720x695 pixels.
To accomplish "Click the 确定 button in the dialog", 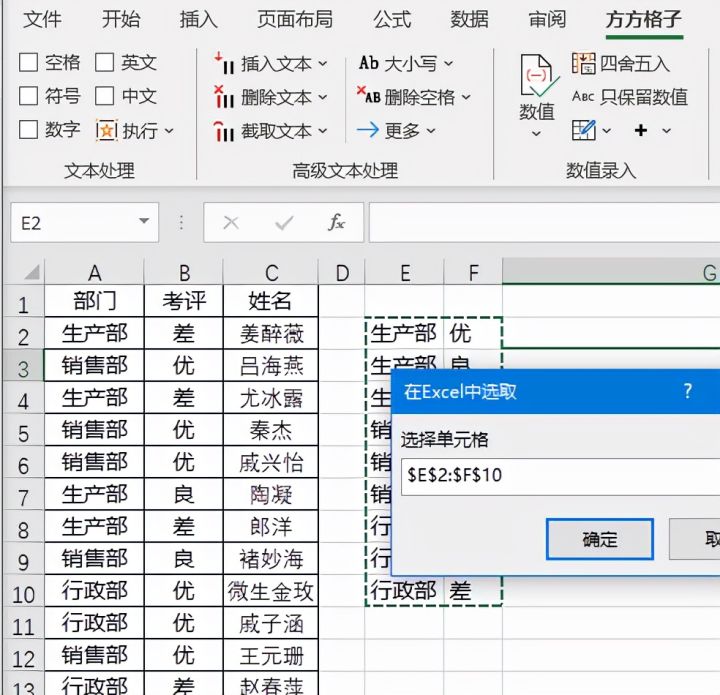I will click(600, 539).
